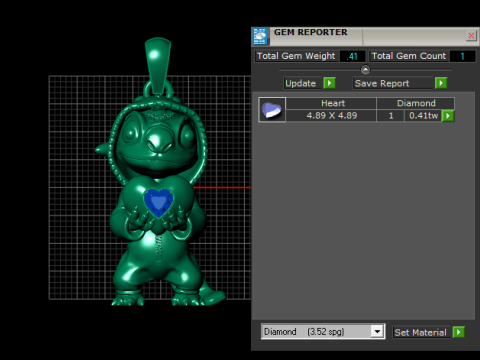Click the 'Diamond' material cell in the gem row
The image size is (480, 360).
point(416,103)
